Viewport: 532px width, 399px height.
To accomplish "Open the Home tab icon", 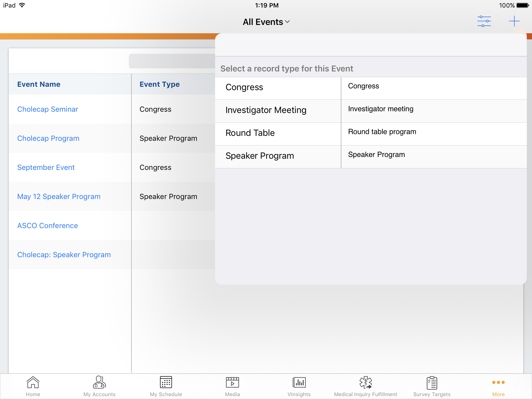I will 33,382.
